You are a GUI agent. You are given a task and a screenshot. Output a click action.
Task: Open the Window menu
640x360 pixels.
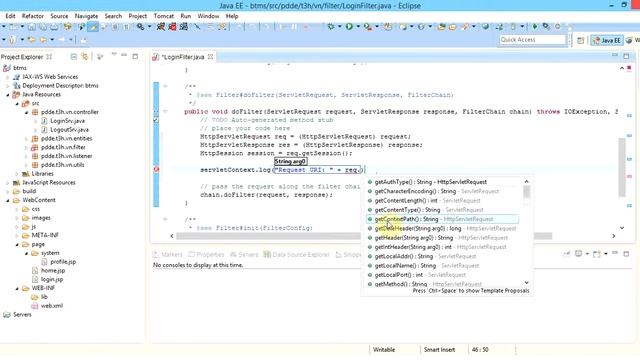pyautogui.click(x=208, y=16)
